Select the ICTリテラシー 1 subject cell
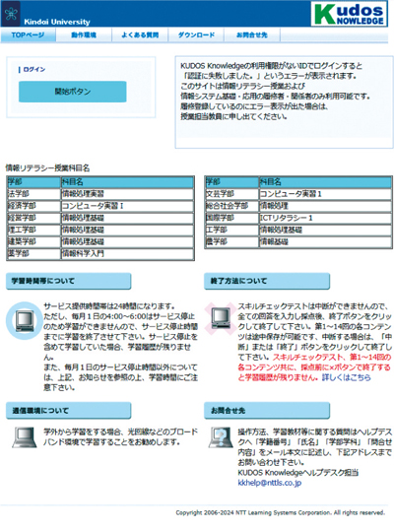Image resolution: width=394 pixels, height=532 pixels. tap(325, 218)
